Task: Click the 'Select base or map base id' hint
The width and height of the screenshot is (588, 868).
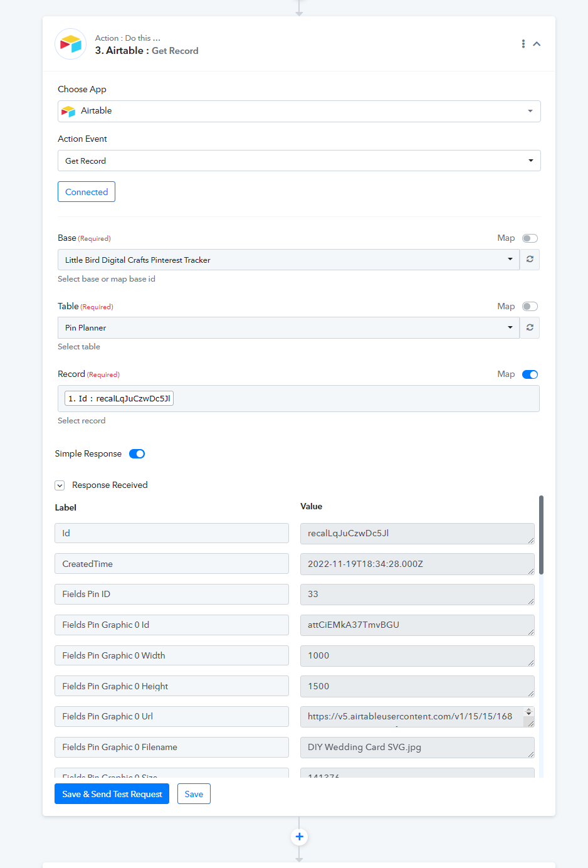Action: pos(107,279)
